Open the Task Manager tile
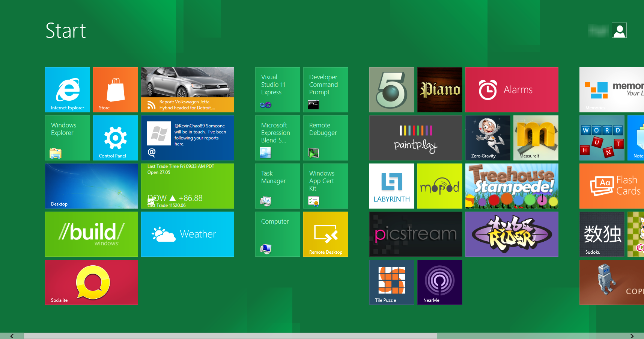Viewport: 644px width, 339px height. point(278,186)
